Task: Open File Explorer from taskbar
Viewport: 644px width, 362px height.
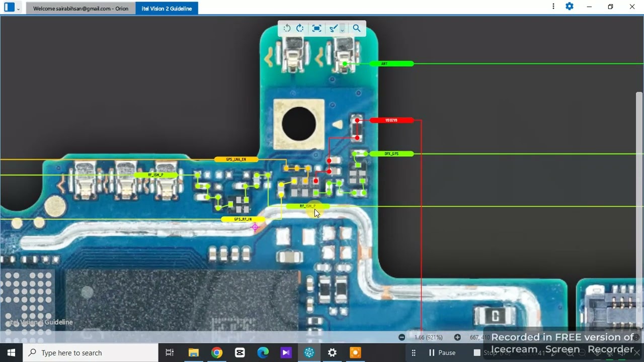Action: [194, 352]
